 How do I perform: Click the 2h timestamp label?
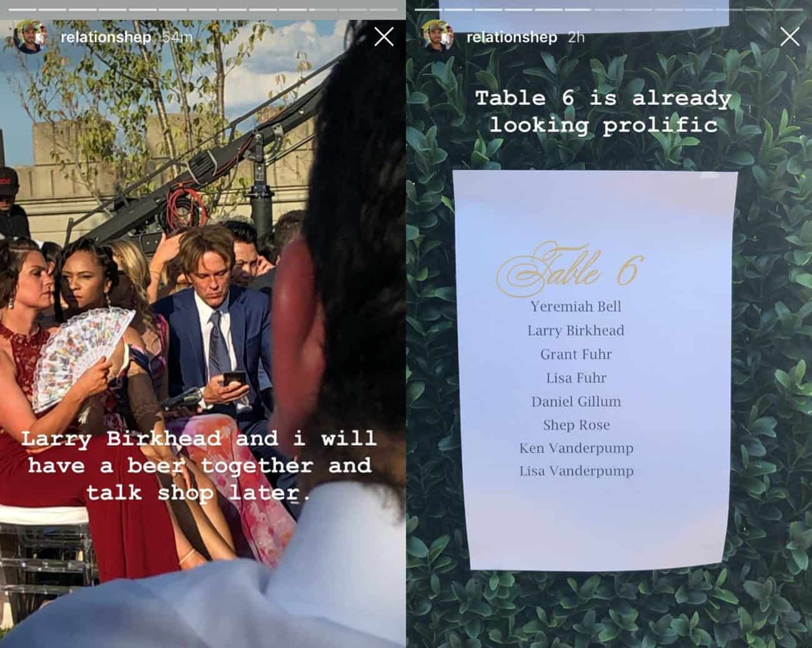click(577, 37)
